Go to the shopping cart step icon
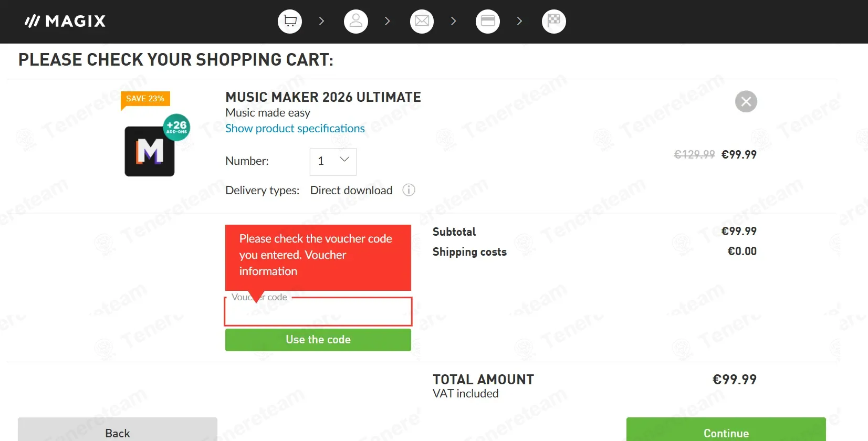 (290, 22)
